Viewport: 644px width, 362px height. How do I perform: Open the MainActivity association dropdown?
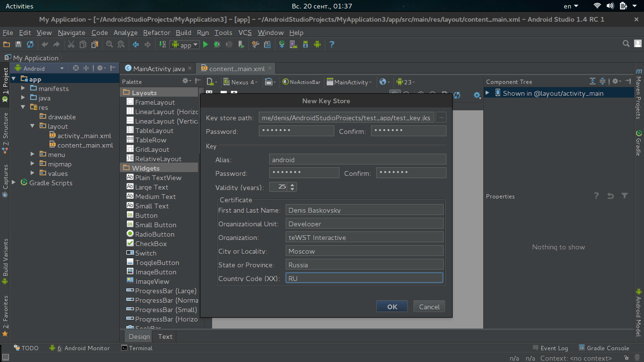tap(349, 82)
